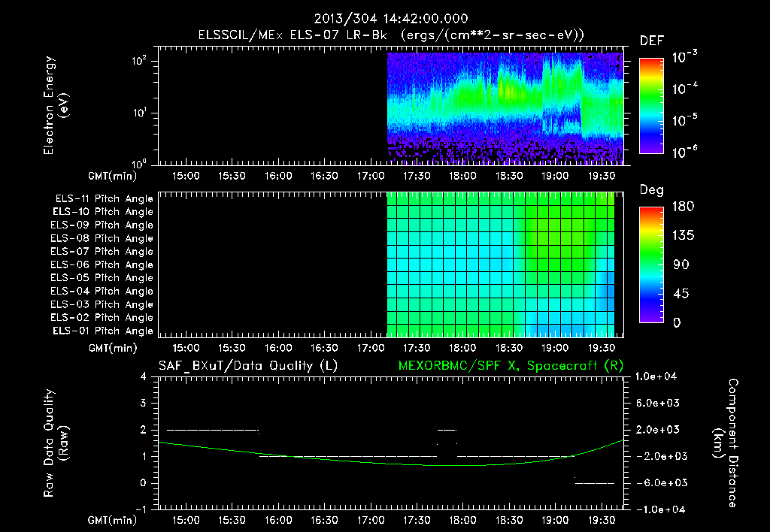Select the ELS-07 Pitch Angle row label

pyautogui.click(x=102, y=251)
